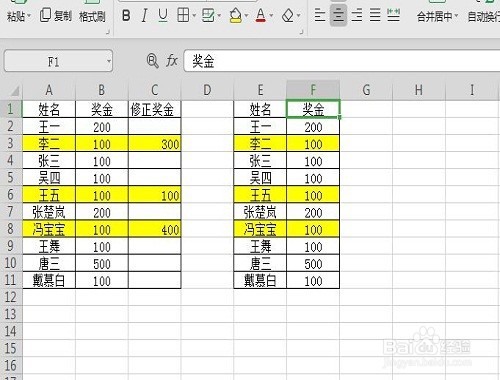Click the selected 奖金 cell F1
Screen dimensions: 500x380
click(313, 109)
